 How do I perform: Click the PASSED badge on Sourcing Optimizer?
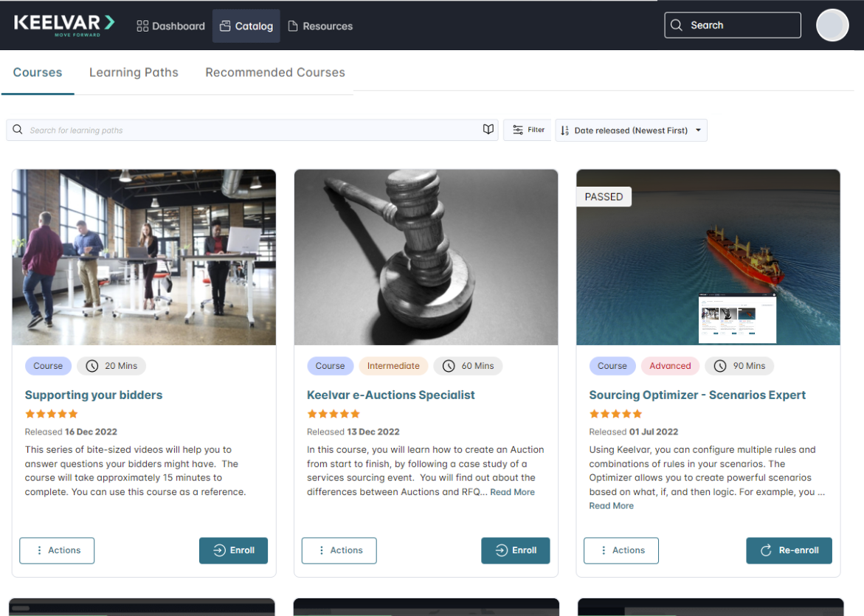click(x=604, y=197)
